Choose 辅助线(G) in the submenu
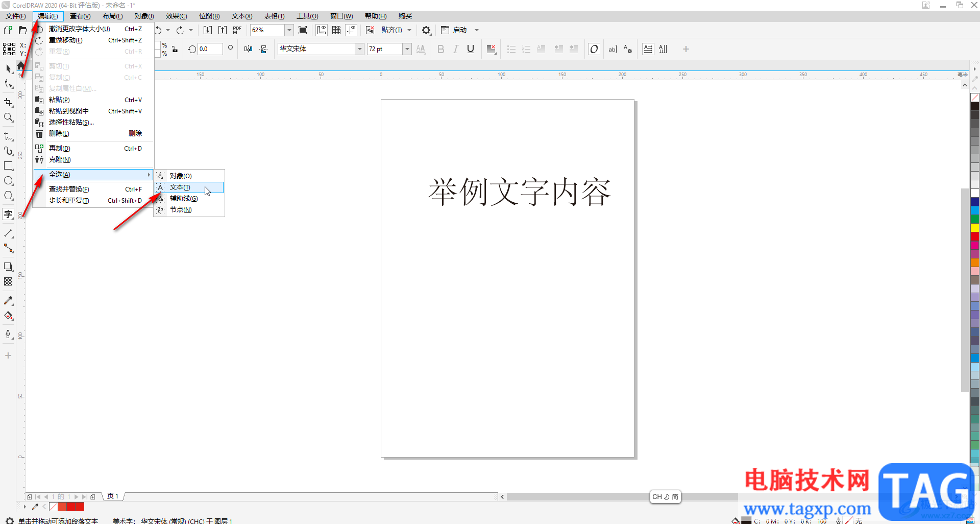Screen dimensions: 980x524 click(x=189, y=199)
